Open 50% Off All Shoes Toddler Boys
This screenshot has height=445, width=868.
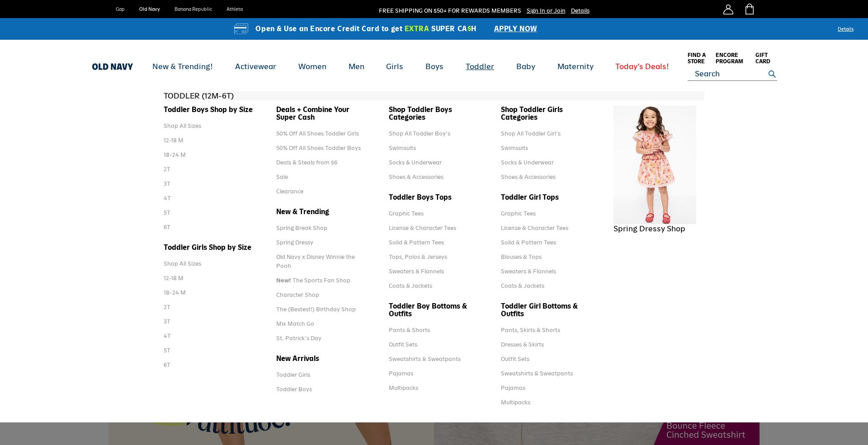pos(318,148)
